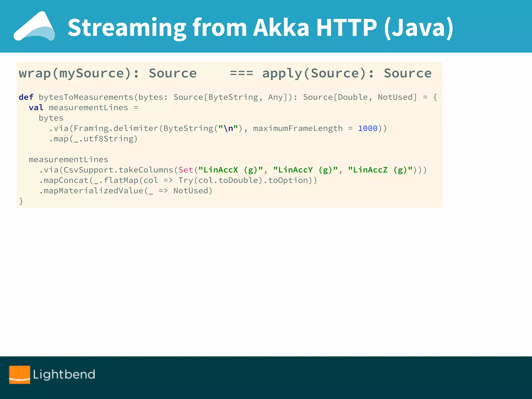Click the 'def' keyword
Screen dimensions: 532x399
pos(26,97)
